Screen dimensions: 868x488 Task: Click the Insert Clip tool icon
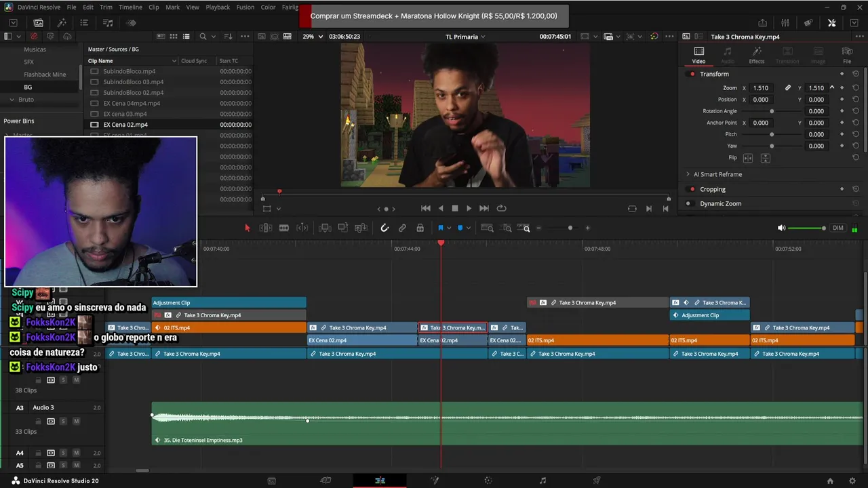[325, 228]
